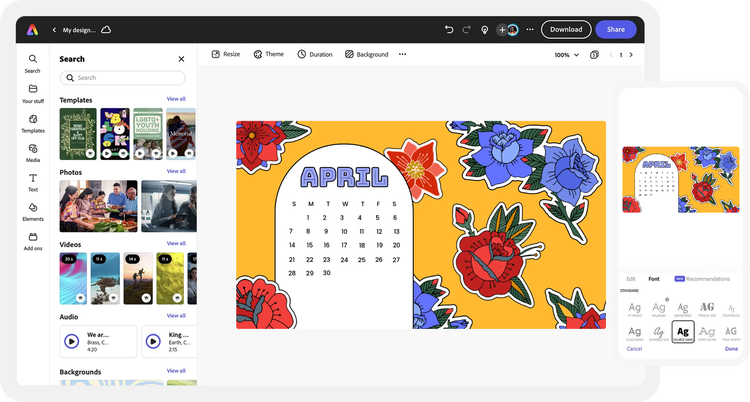The image size is (750, 402).
Task: Redo the last action
Action: (x=466, y=30)
